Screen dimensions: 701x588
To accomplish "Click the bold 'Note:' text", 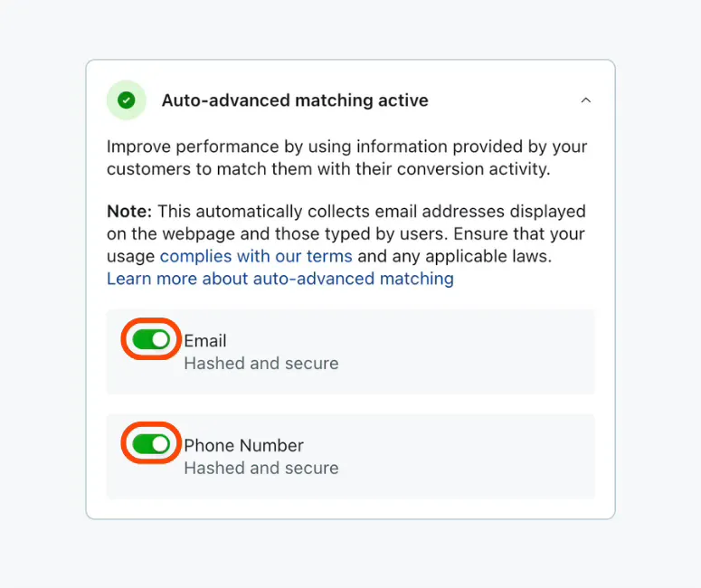I will pyautogui.click(x=129, y=211).
